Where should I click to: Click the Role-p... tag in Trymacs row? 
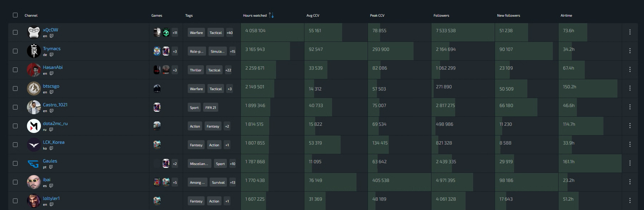[x=196, y=51]
